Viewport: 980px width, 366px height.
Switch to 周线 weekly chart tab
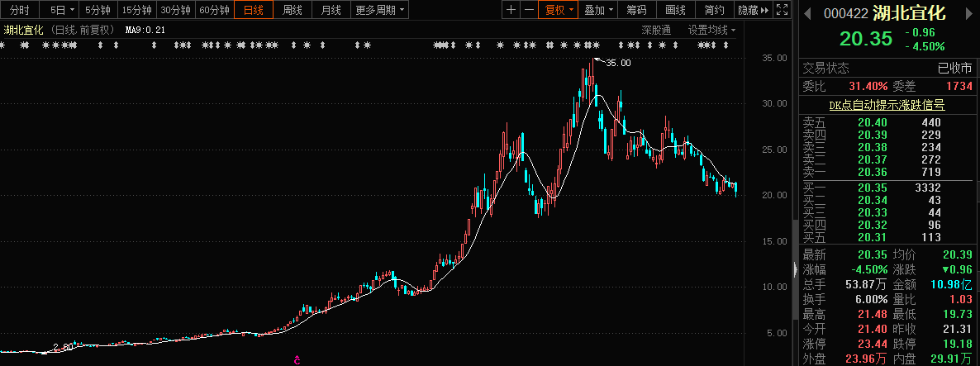[x=293, y=9]
